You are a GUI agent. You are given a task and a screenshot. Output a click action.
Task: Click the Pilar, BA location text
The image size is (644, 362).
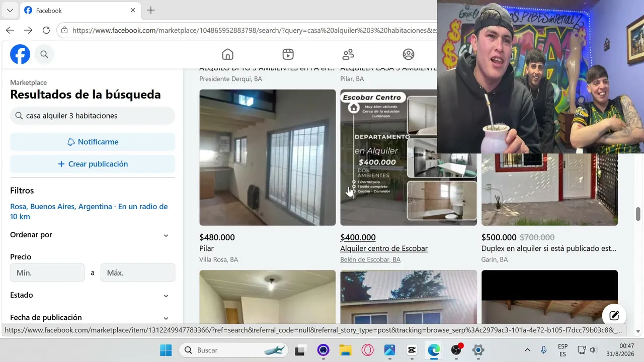click(x=352, y=79)
